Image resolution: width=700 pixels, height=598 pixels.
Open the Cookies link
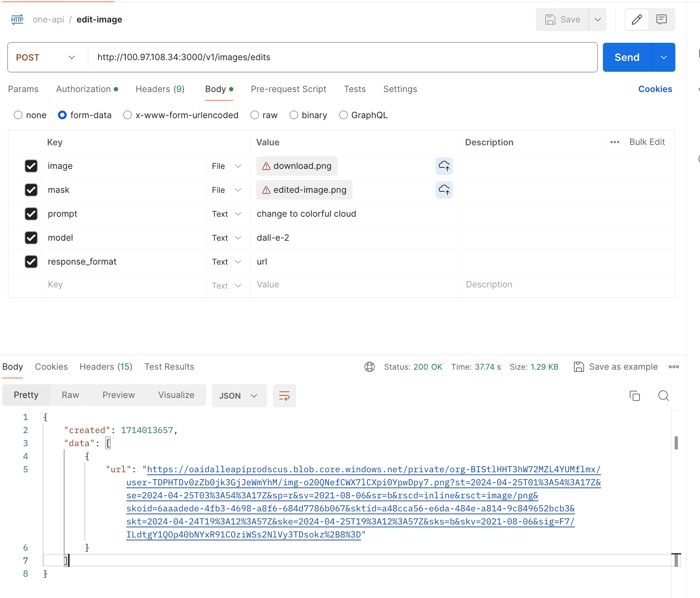[655, 89]
